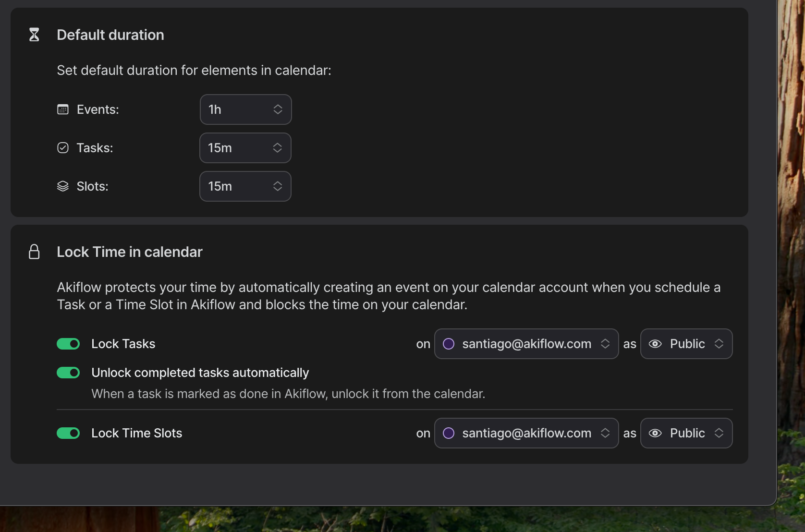805x532 pixels.
Task: Click the eye icon in Lock Tasks visibility dropdown
Action: coord(655,344)
